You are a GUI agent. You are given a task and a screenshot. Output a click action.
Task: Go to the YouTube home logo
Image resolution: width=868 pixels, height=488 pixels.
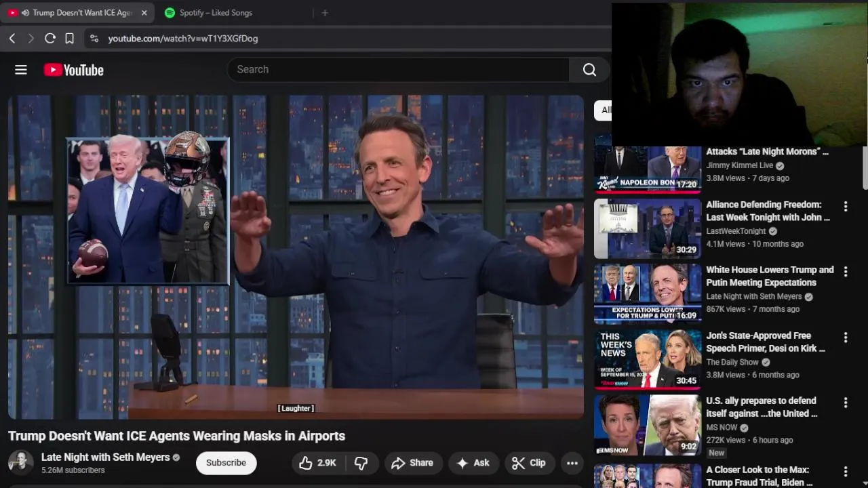[x=73, y=70]
